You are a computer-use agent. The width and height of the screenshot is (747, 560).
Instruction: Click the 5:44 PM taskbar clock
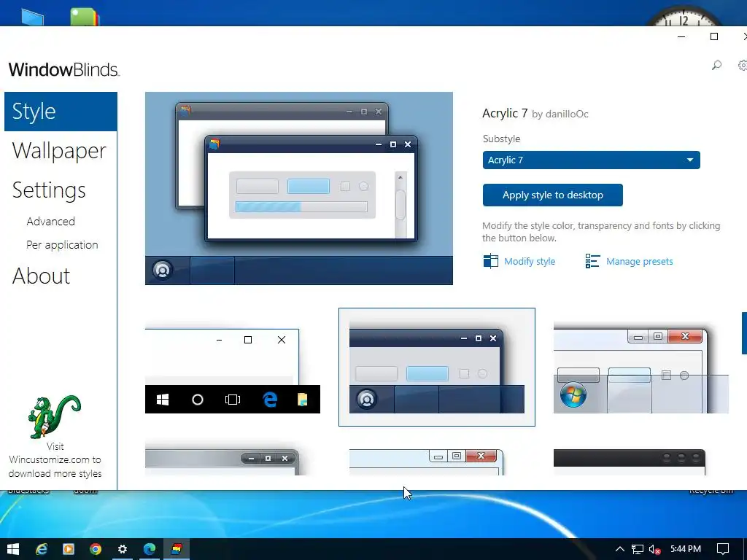pos(686,549)
